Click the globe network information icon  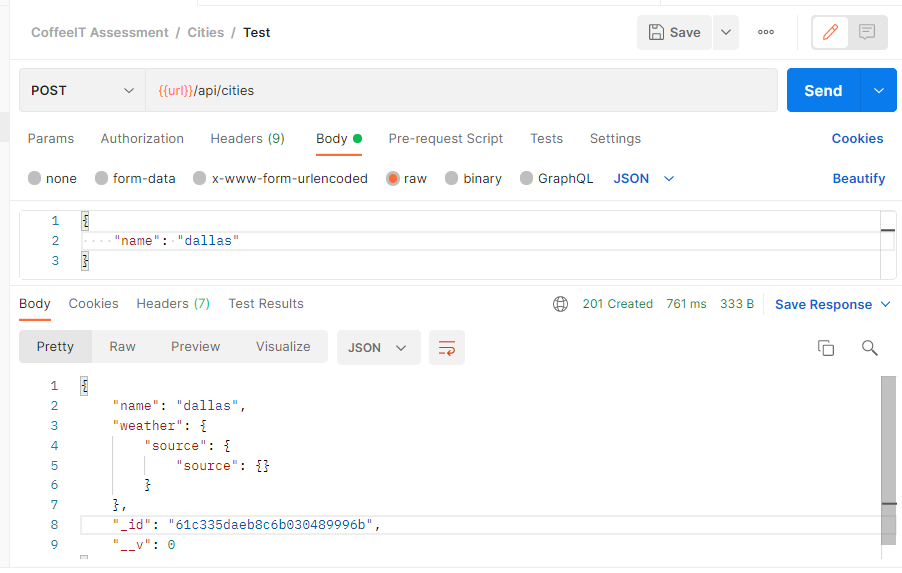tap(560, 304)
